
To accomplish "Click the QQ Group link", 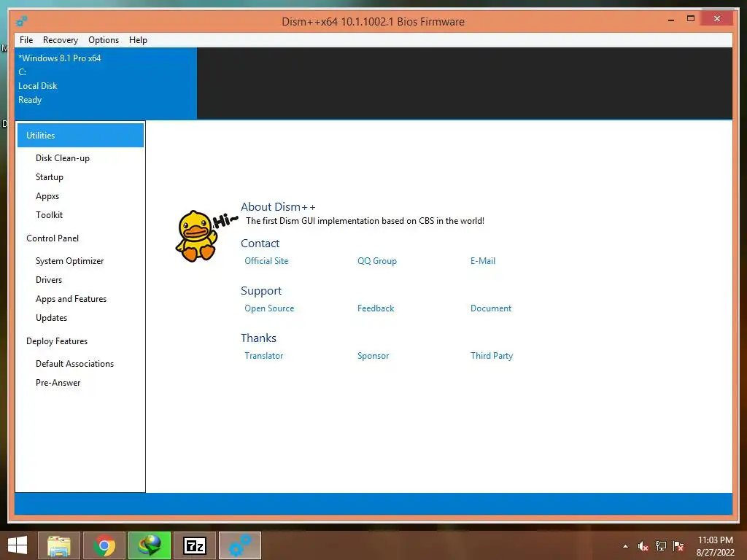I will tap(377, 261).
